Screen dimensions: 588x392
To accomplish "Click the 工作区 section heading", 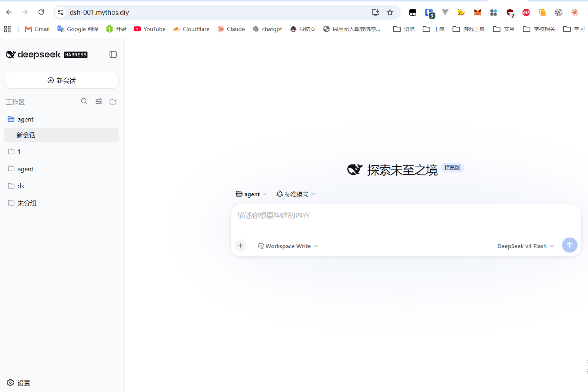I will pyautogui.click(x=15, y=102).
